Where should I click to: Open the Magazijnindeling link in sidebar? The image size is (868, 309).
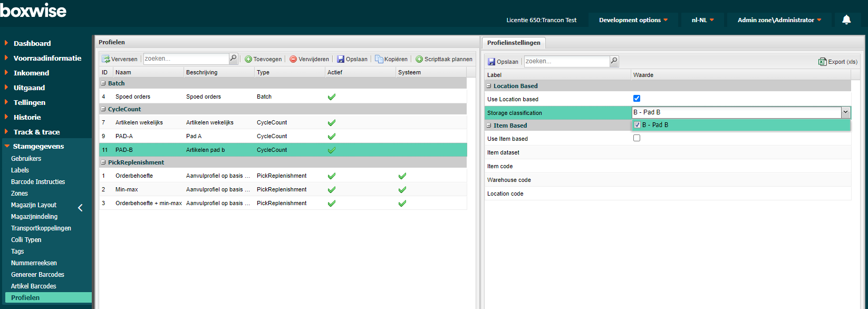pos(34,217)
